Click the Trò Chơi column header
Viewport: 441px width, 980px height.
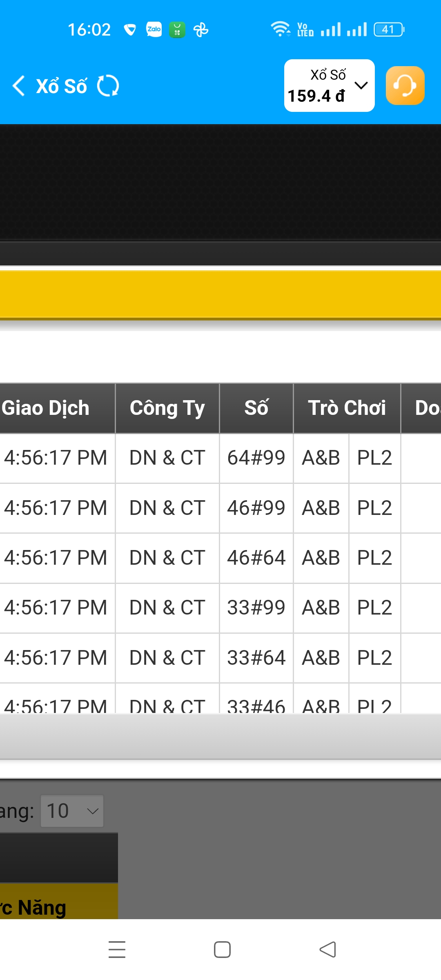347,408
